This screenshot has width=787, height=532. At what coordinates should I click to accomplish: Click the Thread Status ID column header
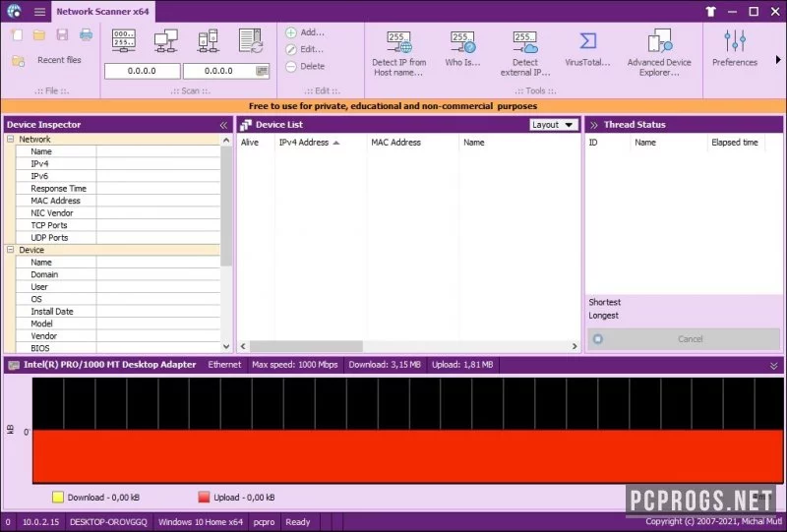pyautogui.click(x=608, y=143)
